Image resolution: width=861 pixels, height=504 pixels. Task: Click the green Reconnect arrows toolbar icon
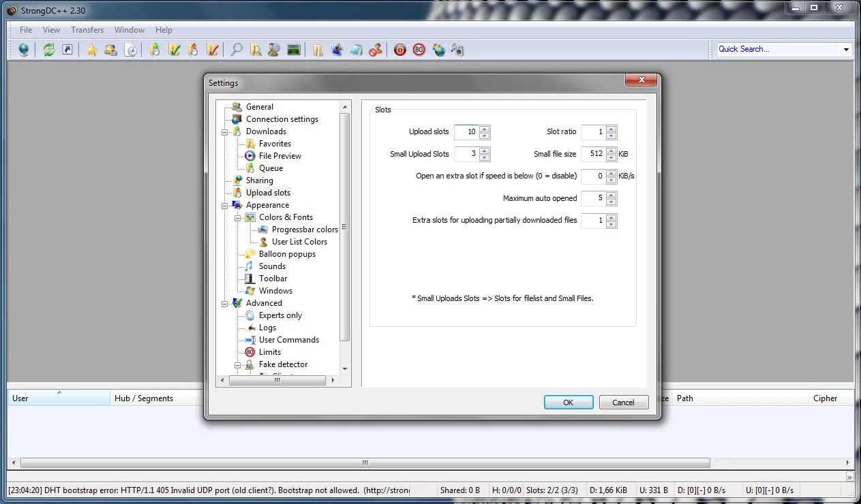48,50
